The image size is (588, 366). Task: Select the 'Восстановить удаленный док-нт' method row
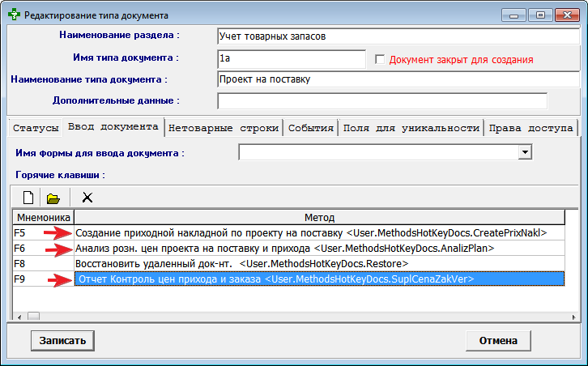pyautogui.click(x=319, y=264)
